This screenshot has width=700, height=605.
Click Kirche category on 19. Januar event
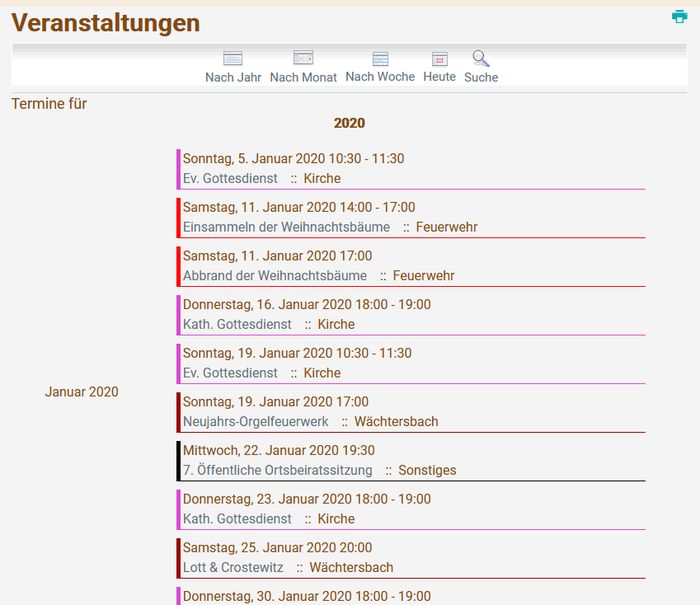pos(322,373)
